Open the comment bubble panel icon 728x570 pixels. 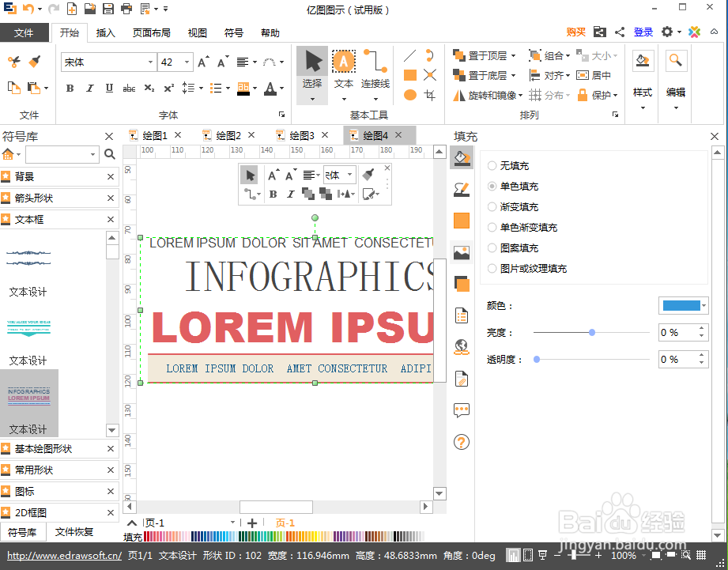point(462,410)
